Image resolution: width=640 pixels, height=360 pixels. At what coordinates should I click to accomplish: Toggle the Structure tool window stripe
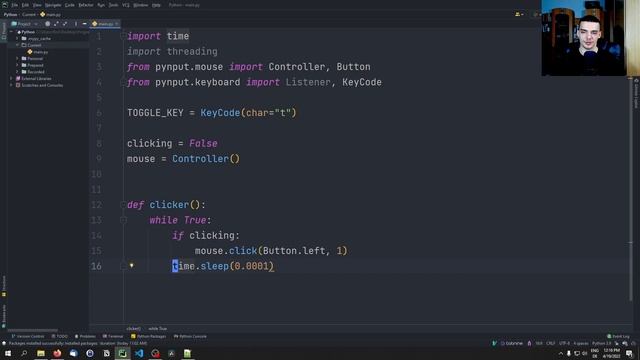[4, 286]
